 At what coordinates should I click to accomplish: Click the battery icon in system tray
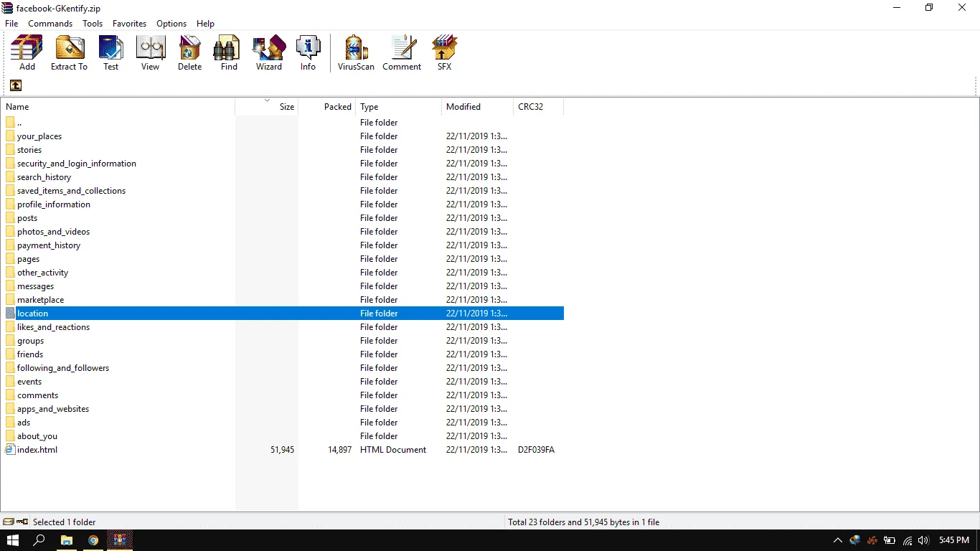pos(890,540)
